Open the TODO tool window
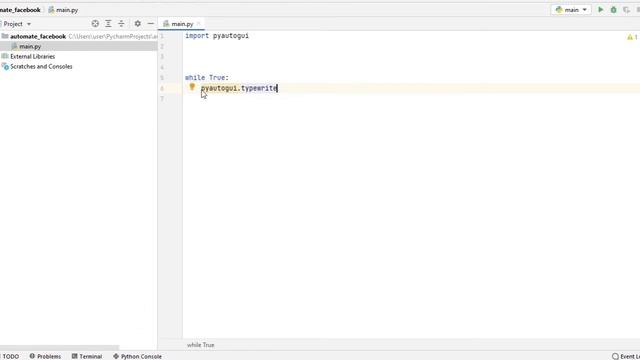 click(x=10, y=356)
